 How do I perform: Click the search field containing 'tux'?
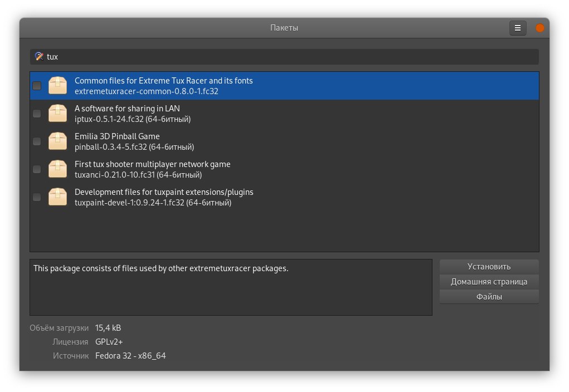284,57
